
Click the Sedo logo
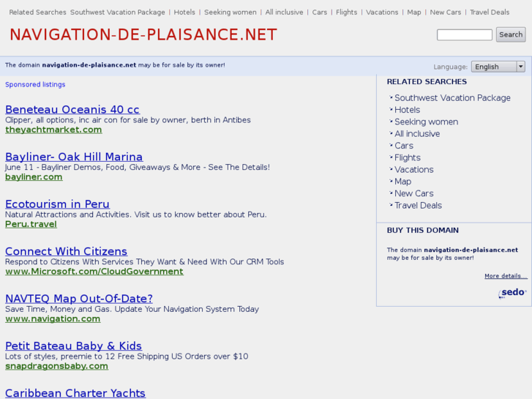point(512,293)
